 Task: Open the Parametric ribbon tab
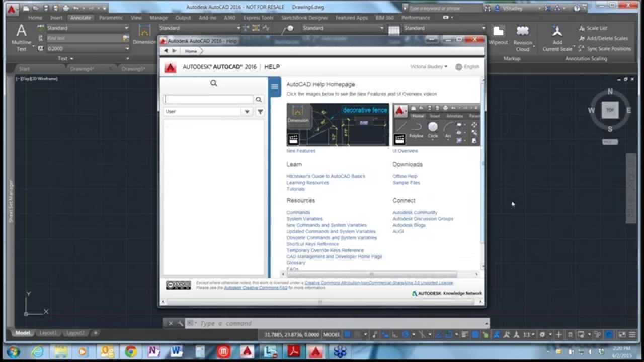tap(111, 18)
